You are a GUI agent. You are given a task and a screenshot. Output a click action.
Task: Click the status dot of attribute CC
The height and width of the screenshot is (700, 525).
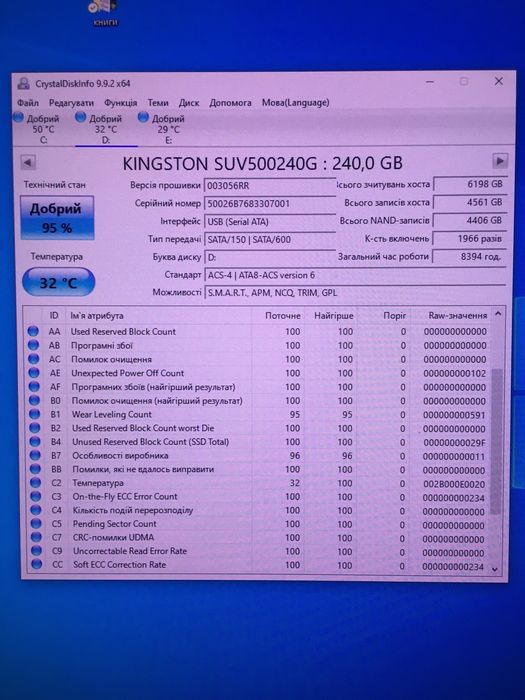coord(37,564)
